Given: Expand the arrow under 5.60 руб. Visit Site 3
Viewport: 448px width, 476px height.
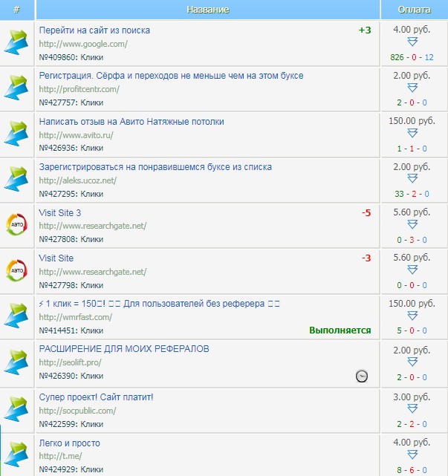Looking at the screenshot, I should [414, 224].
